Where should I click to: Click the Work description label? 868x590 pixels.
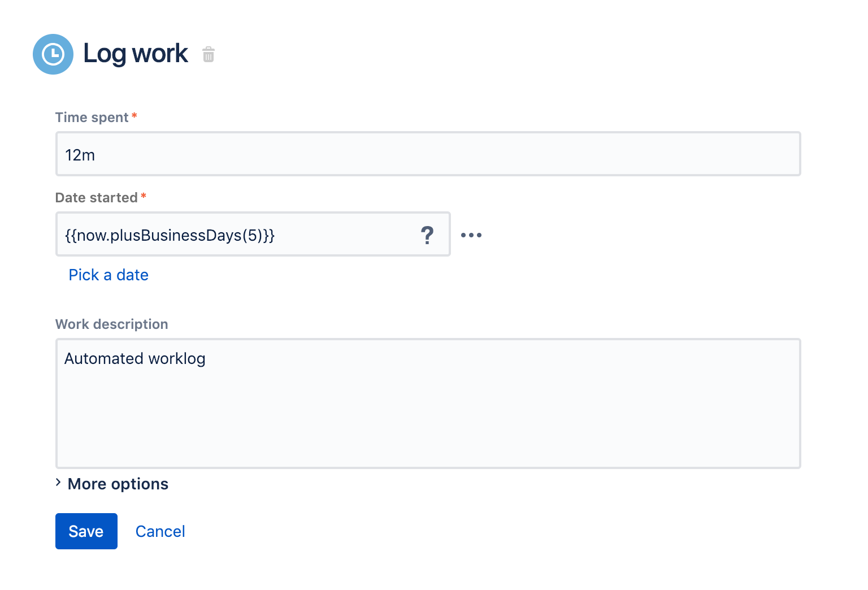click(x=112, y=324)
